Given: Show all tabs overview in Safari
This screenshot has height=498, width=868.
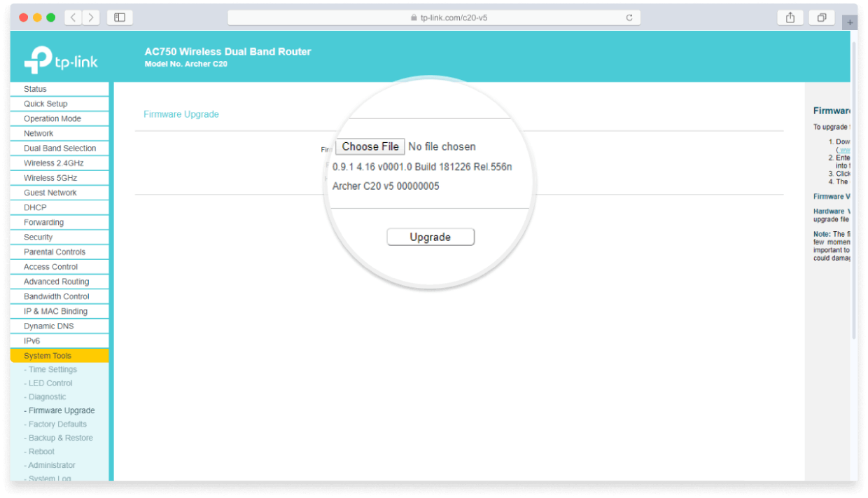Looking at the screenshot, I should click(822, 18).
